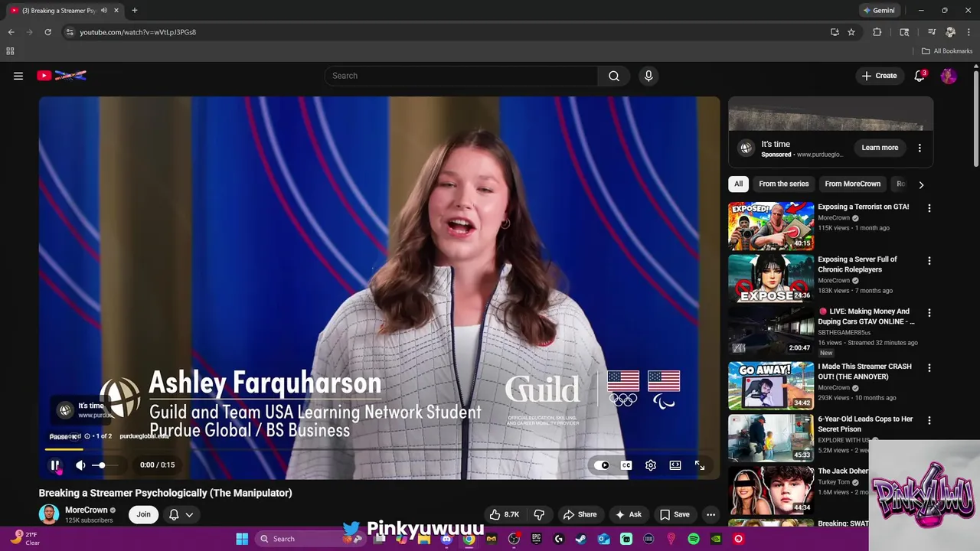Open options for Exposing a Server Full of Chronic Roleplayers

(x=929, y=261)
